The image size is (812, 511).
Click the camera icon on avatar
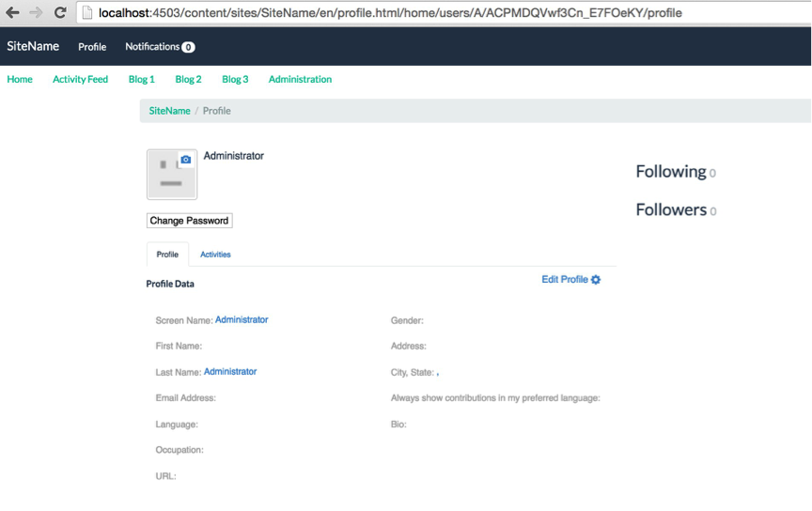coord(186,160)
